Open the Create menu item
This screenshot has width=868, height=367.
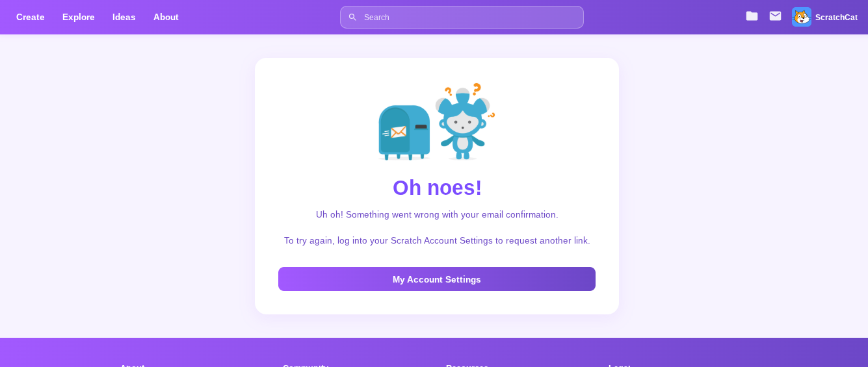(31, 18)
